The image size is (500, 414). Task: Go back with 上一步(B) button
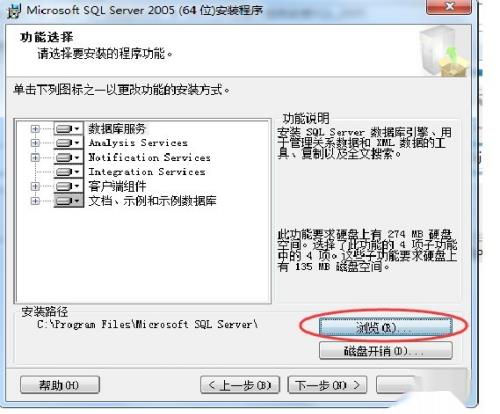click(x=240, y=385)
